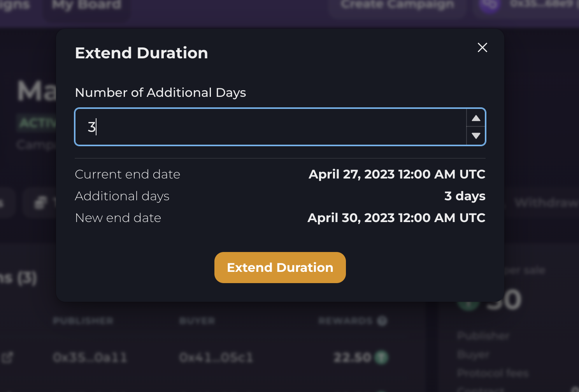Increase additional days with up arrow
The height and width of the screenshot is (392, 579).
tap(476, 118)
